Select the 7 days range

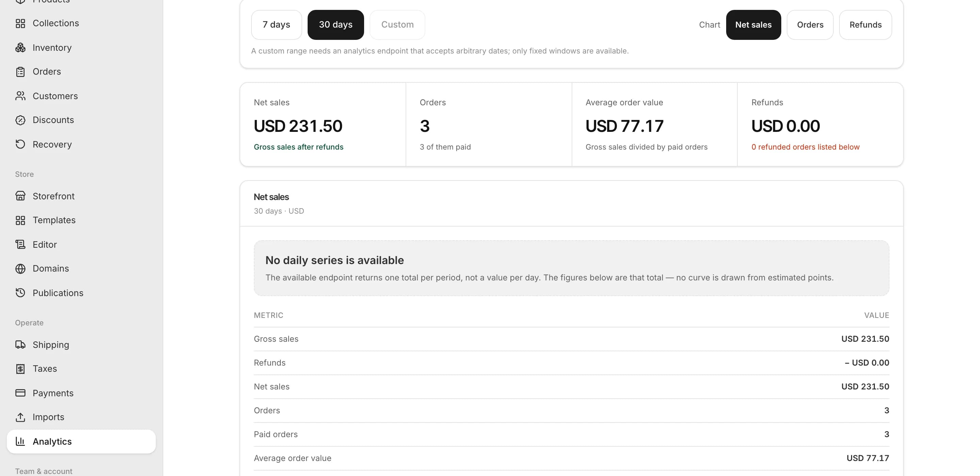tap(276, 25)
